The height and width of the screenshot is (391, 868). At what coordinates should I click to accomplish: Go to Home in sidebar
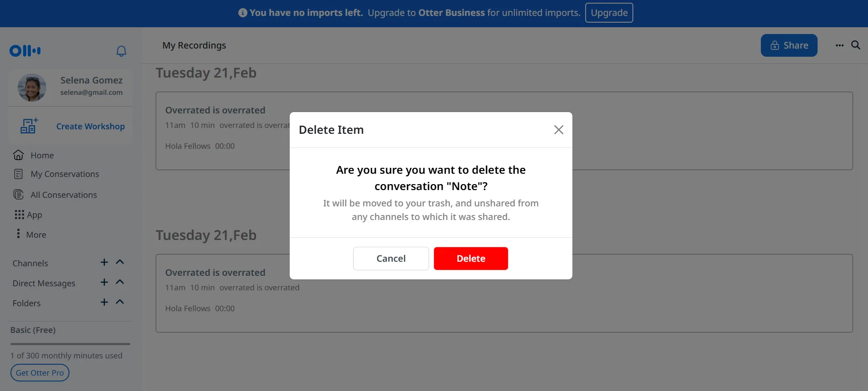point(42,156)
